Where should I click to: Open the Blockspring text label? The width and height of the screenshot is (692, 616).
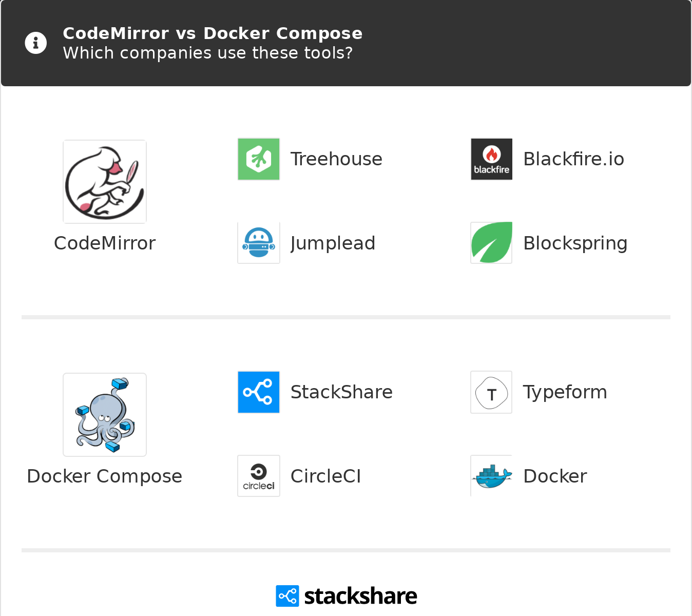[x=575, y=243]
